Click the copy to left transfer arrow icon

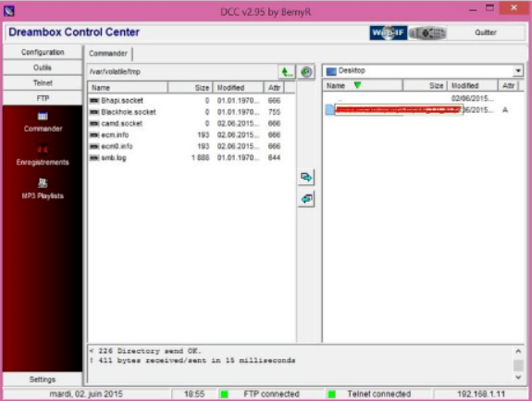pos(306,198)
